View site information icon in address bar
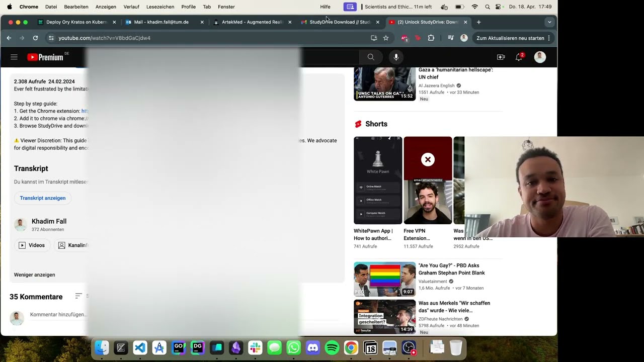This screenshot has width=644, height=362. (x=51, y=38)
